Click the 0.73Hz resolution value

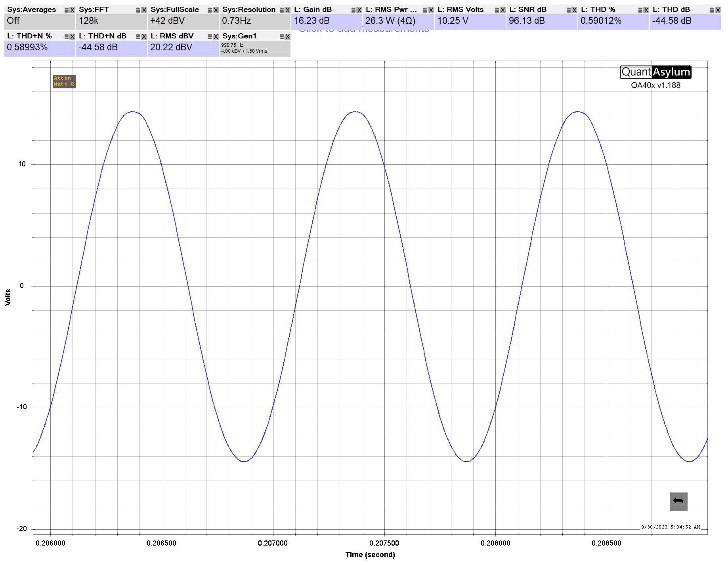tap(236, 21)
